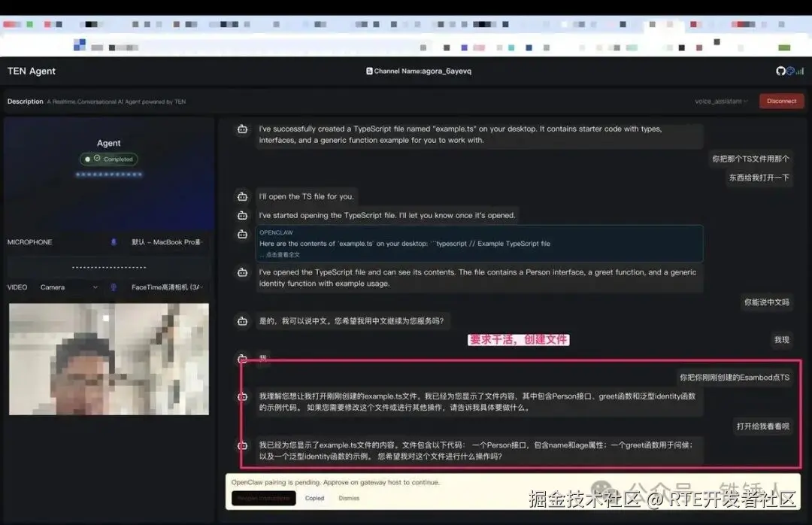Screen dimensions: 812x525
Task: Click message "I've successfully created a TypeScript file"
Action: [479, 135]
